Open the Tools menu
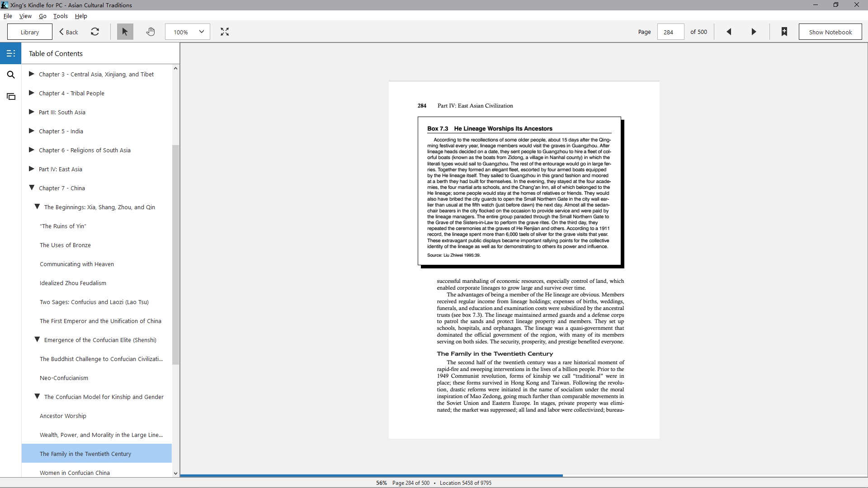This screenshot has width=868, height=488. (61, 16)
